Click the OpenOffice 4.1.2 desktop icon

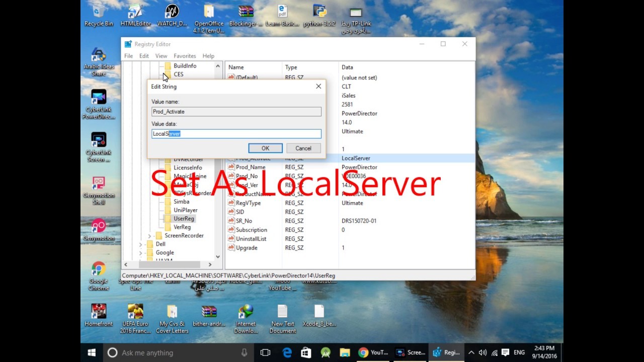[209, 19]
